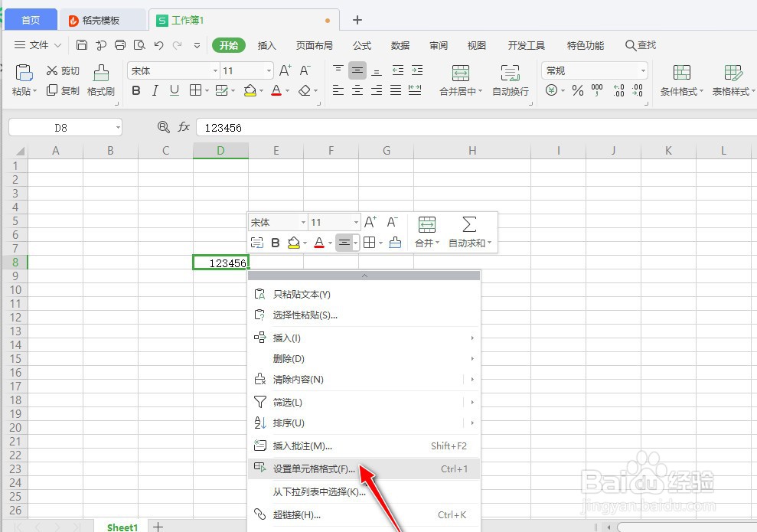Screen dimensions: 757x532
Task: Click the Cut (剪切) scissors button
Action: coord(63,70)
